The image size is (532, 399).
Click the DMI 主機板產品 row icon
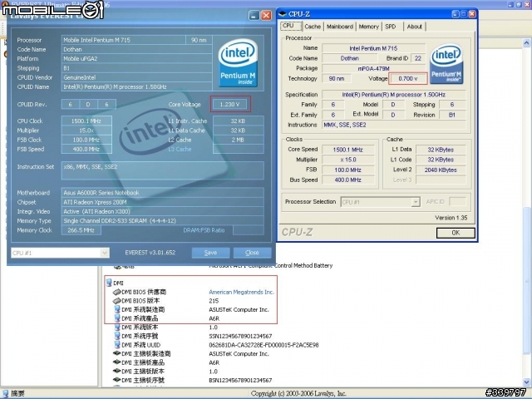[x=116, y=362]
